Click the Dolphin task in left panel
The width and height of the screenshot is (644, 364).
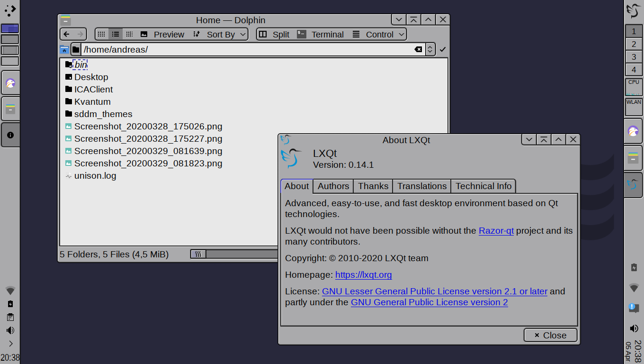click(x=10, y=109)
